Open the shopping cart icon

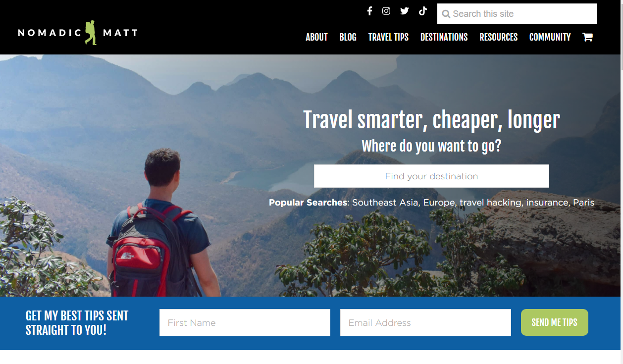[587, 37]
